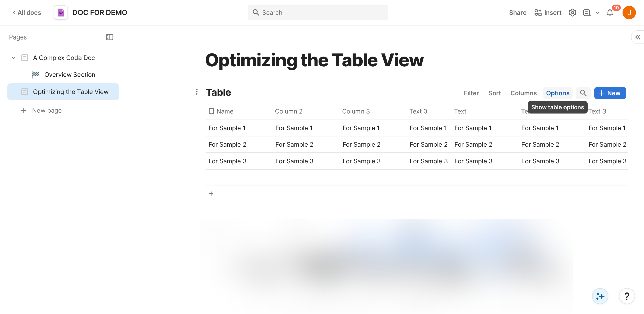This screenshot has height=314, width=644.
Task: Expand the dropdown arrow beside comments
Action: [597, 13]
